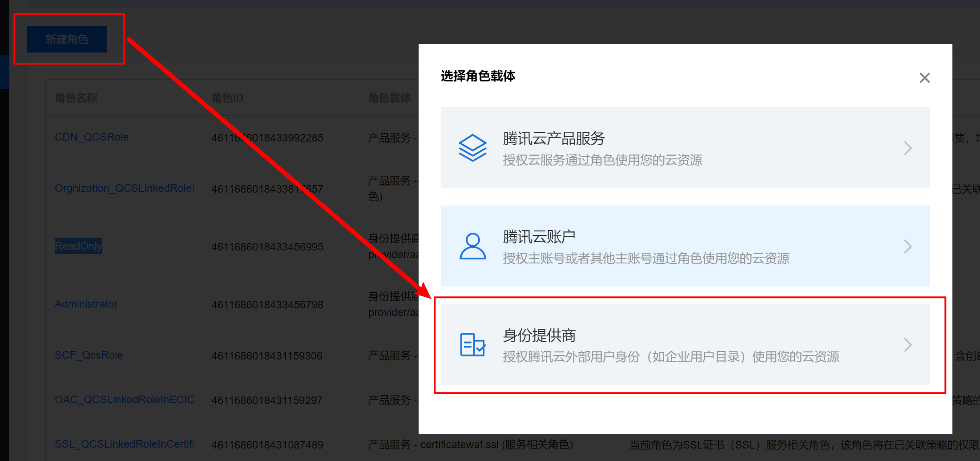
Task: Open the Orgnization_QCSLinkedRole role link
Action: (x=124, y=188)
